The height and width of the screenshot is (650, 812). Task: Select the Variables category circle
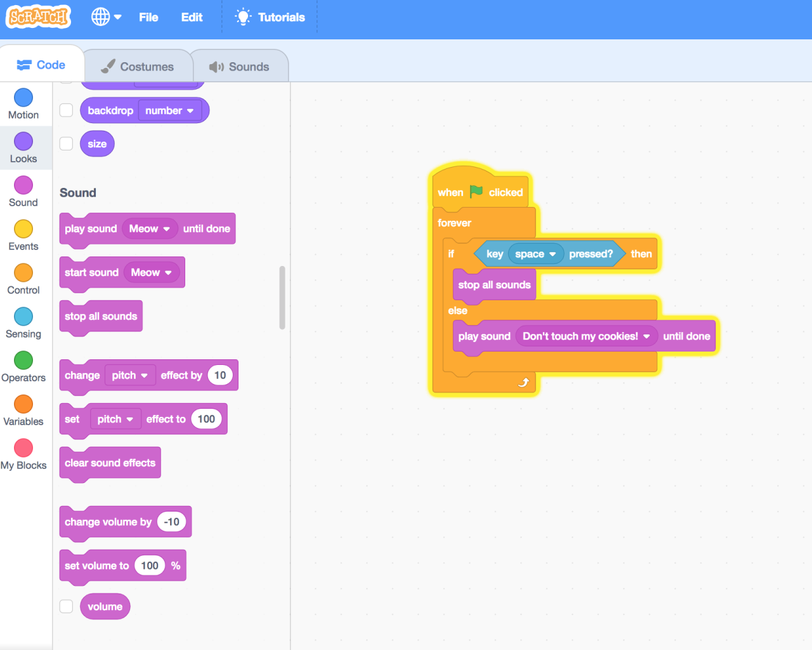(23, 404)
